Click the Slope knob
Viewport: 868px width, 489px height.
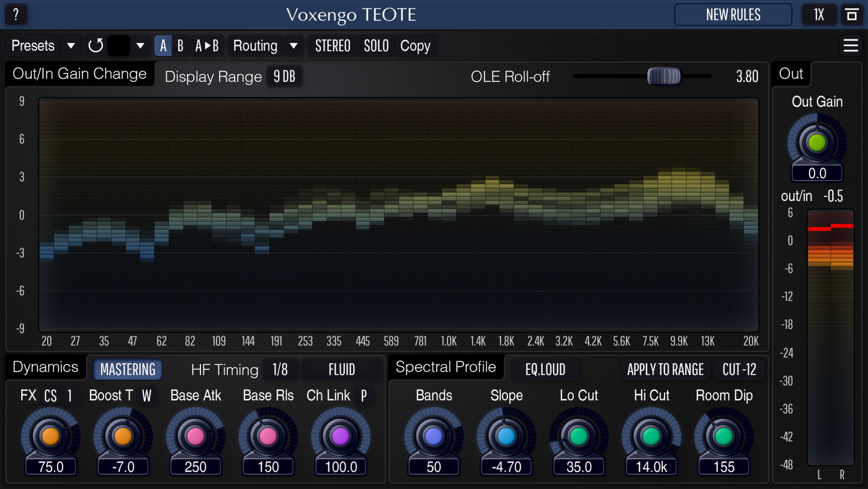[x=506, y=436]
